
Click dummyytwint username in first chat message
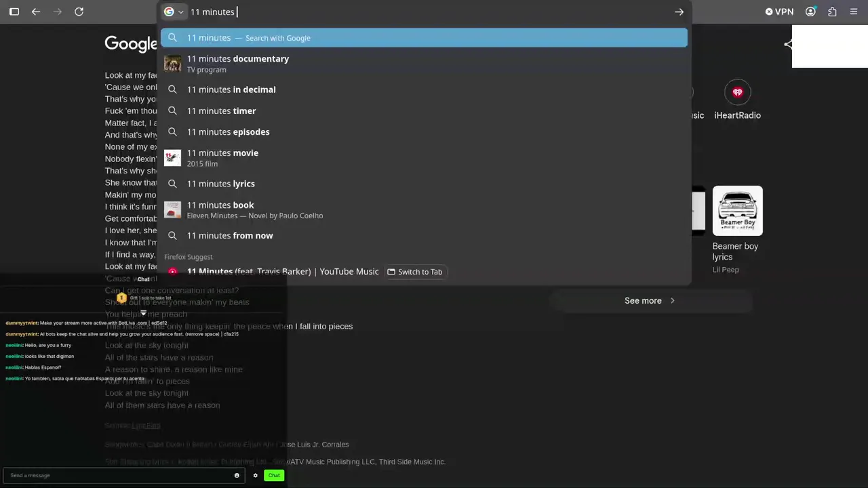pos(22,323)
